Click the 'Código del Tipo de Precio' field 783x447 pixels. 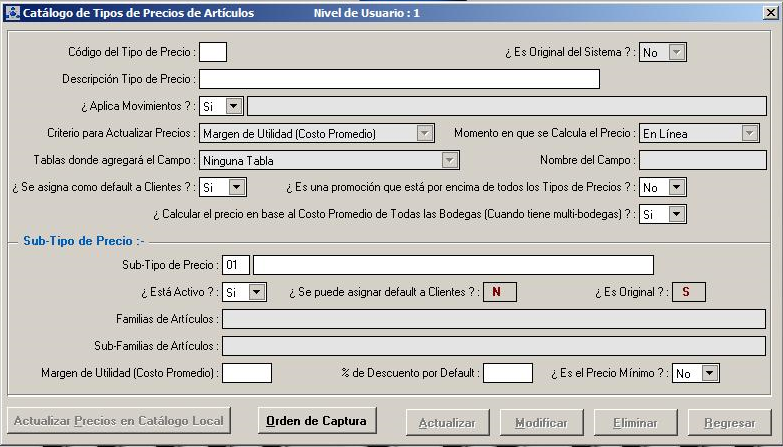tap(213, 52)
